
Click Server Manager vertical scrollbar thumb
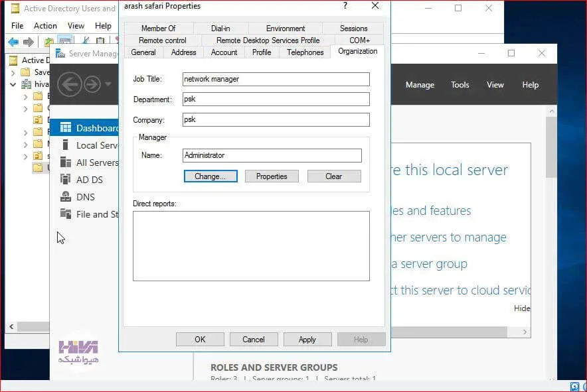pos(551,147)
